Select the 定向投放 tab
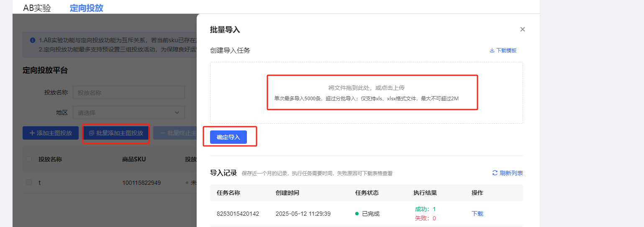The width and height of the screenshot is (644, 227). pyautogui.click(x=87, y=8)
